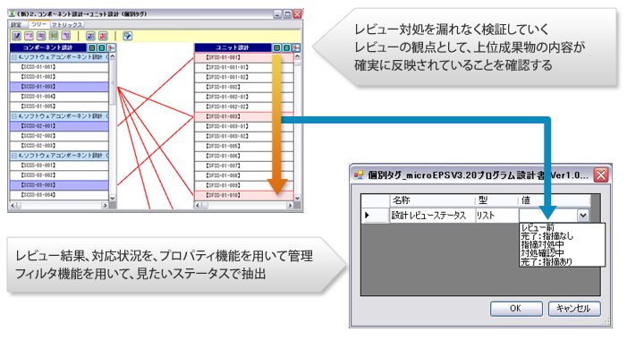Screen dimensions: 644x340
Task: Click the dialog title bar icon of 個別タグ window
Action: pos(359,175)
